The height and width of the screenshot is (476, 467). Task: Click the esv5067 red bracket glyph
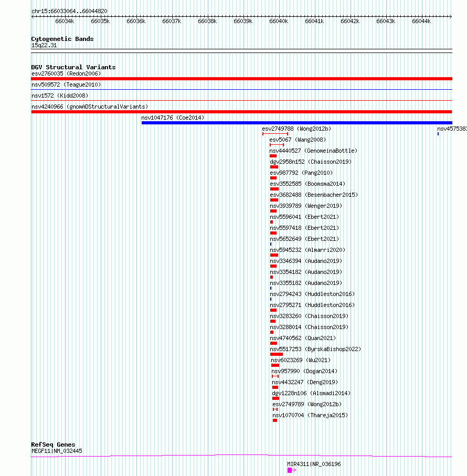click(277, 145)
